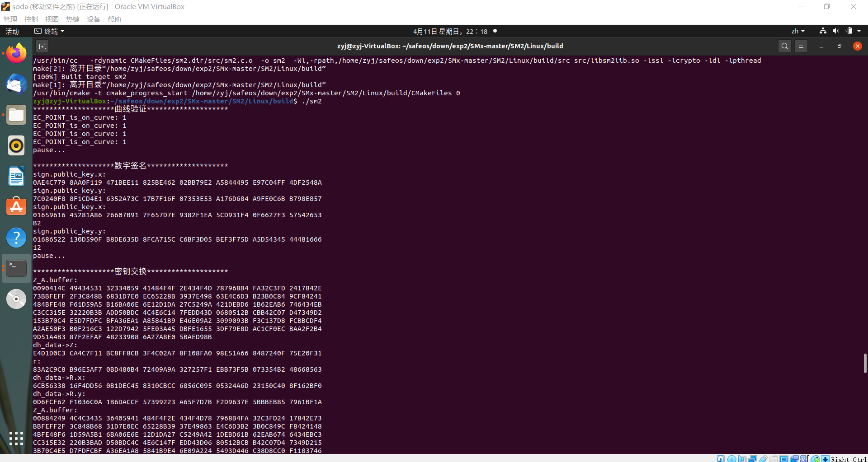Click the terminal window title path

click(x=450, y=46)
